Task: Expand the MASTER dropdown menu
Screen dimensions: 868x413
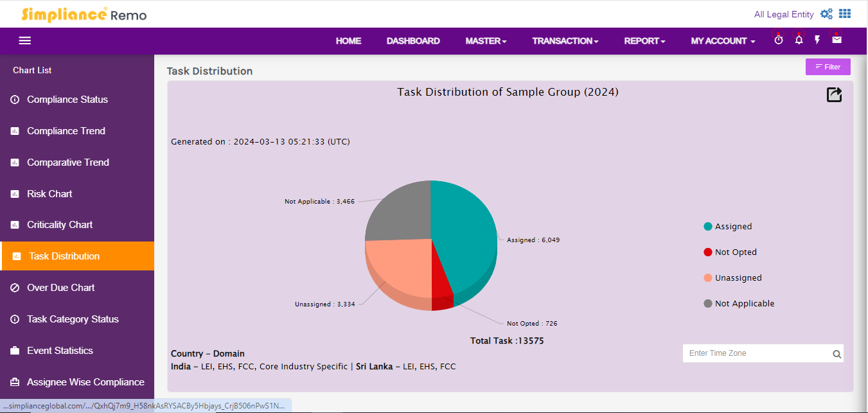Action: pos(486,40)
